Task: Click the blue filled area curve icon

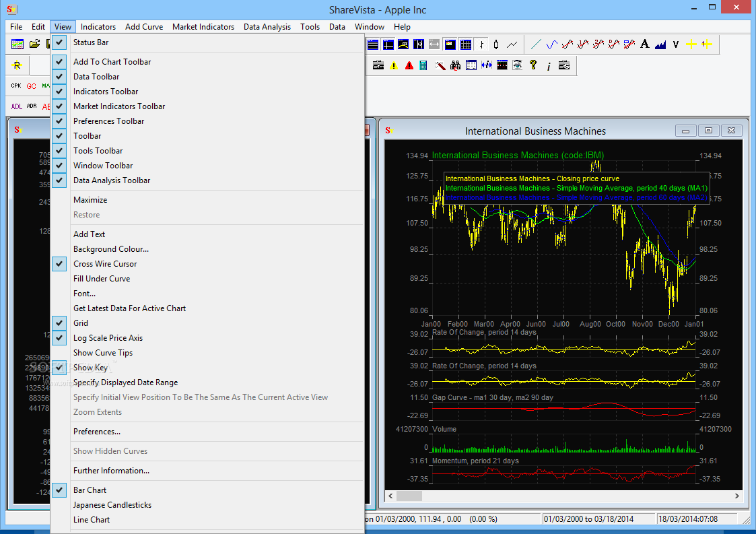Action: point(660,44)
